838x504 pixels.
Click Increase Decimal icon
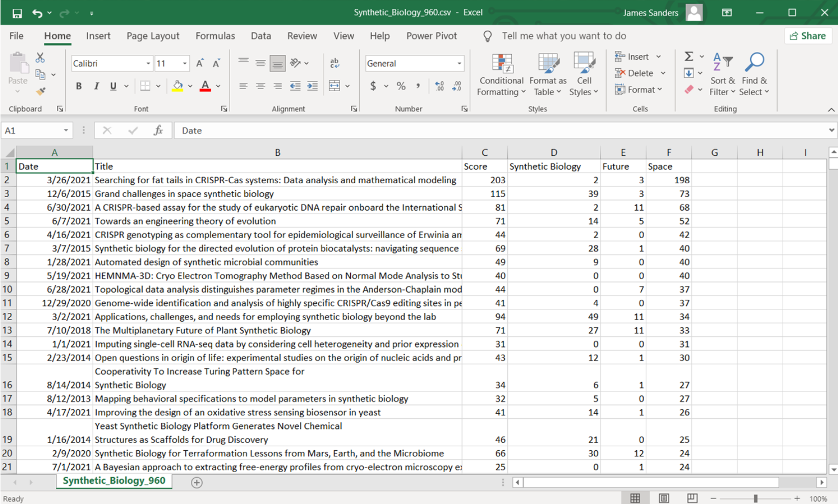(439, 86)
